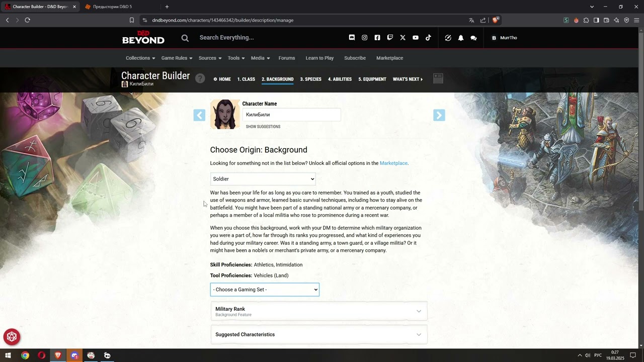The image size is (644, 362).
Task: Open the notifications bell
Action: click(460, 38)
